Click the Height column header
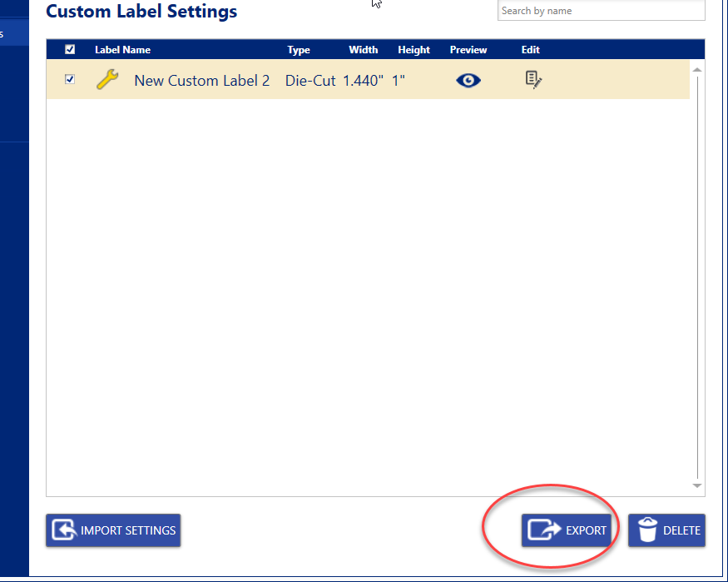728x582 pixels. (414, 50)
